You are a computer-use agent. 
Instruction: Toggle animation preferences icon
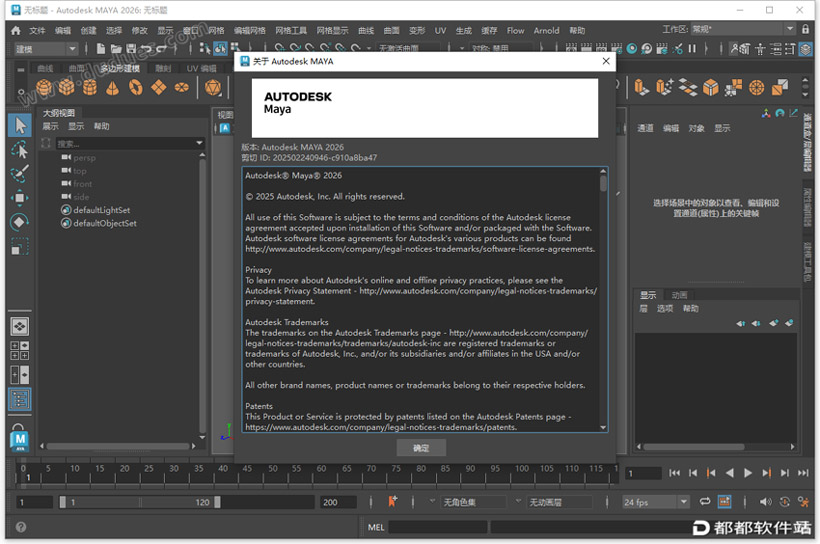click(x=804, y=502)
